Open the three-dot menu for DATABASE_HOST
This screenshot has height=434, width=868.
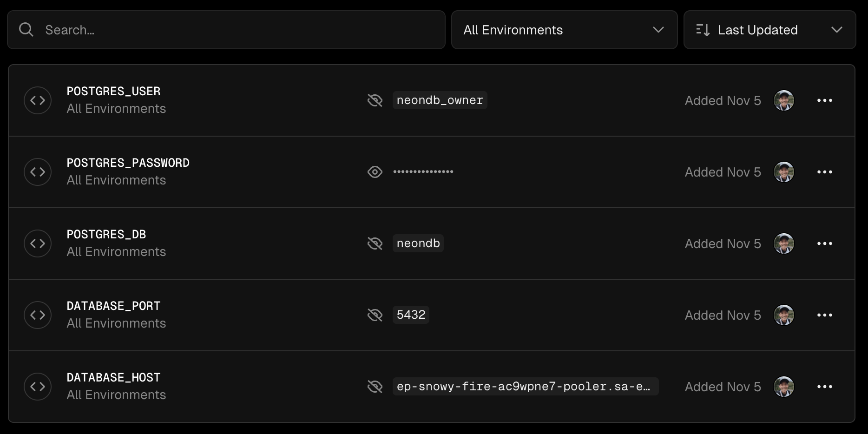tap(824, 387)
